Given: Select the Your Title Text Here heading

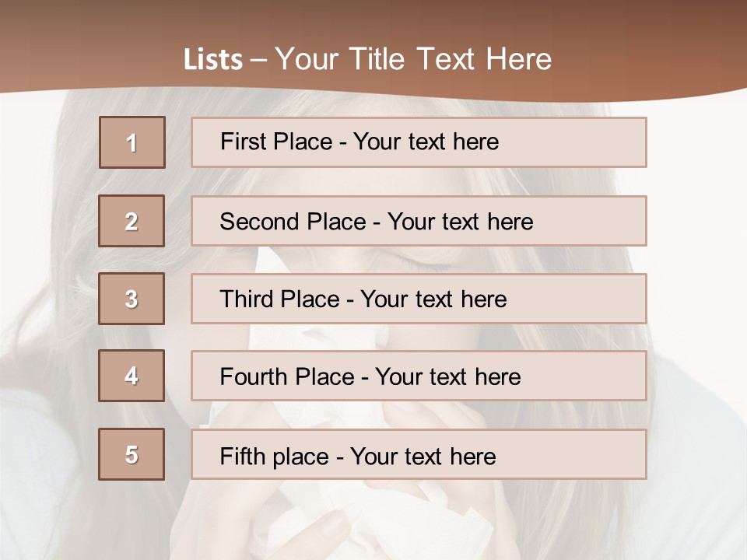Looking at the screenshot, I should pos(413,59).
